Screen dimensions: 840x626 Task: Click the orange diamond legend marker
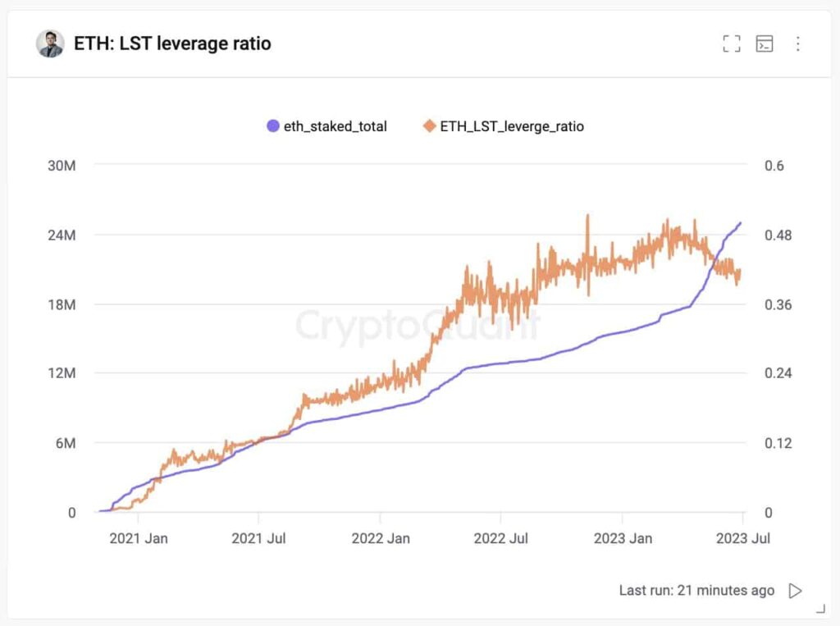tap(429, 126)
